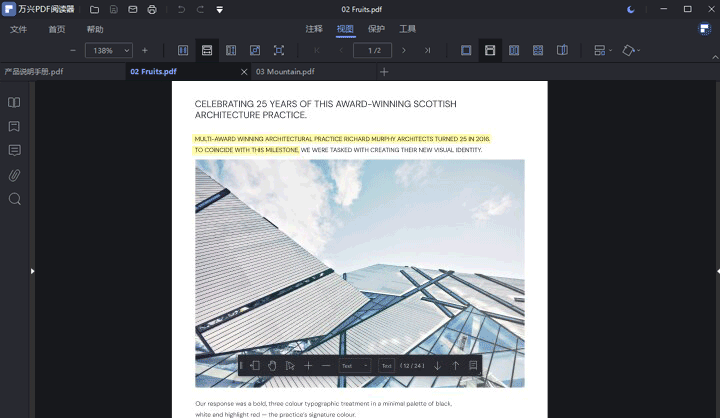
Task: Send the PDF by email icon
Action: click(133, 10)
